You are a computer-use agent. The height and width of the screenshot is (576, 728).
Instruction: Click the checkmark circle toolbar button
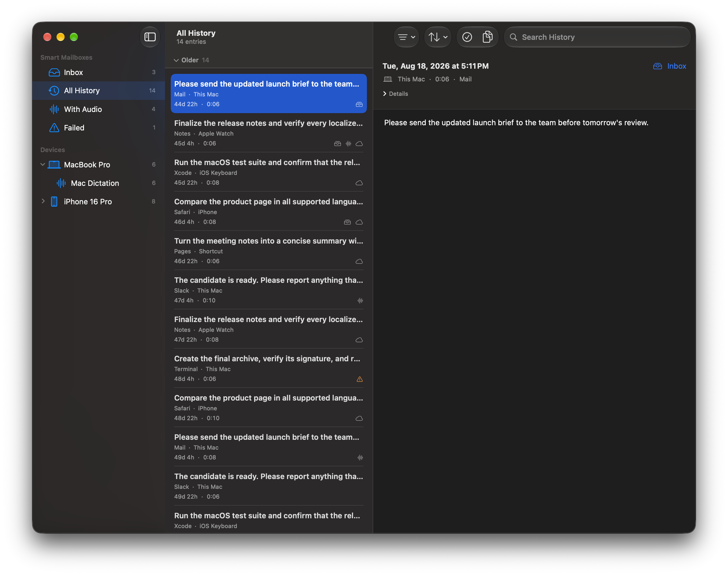pos(467,37)
